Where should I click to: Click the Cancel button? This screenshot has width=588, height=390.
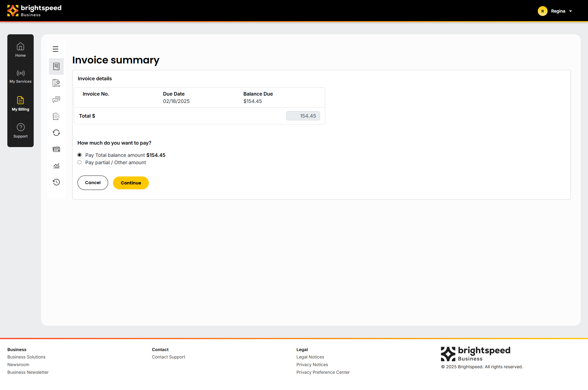tap(93, 183)
